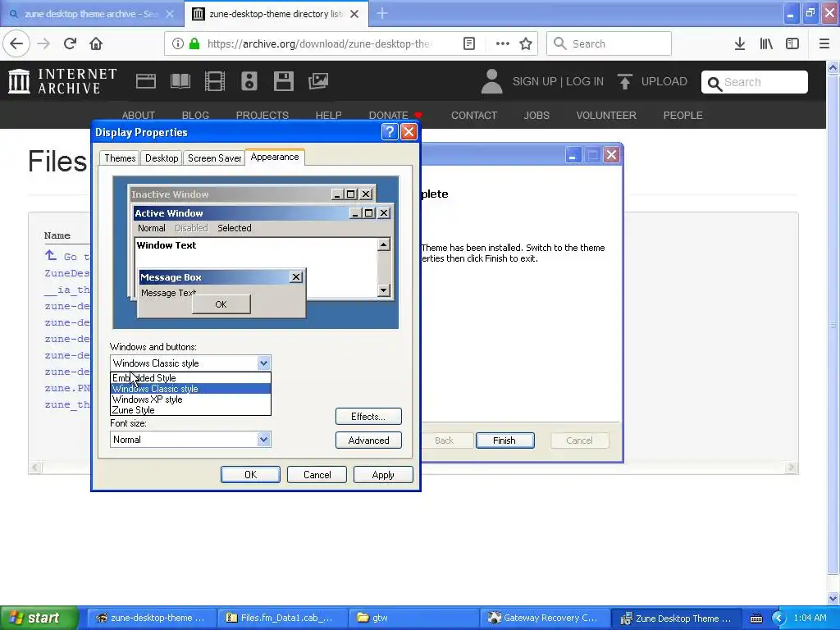This screenshot has width=840, height=630.
Task: Open the BLOG menu item
Action: 195,115
